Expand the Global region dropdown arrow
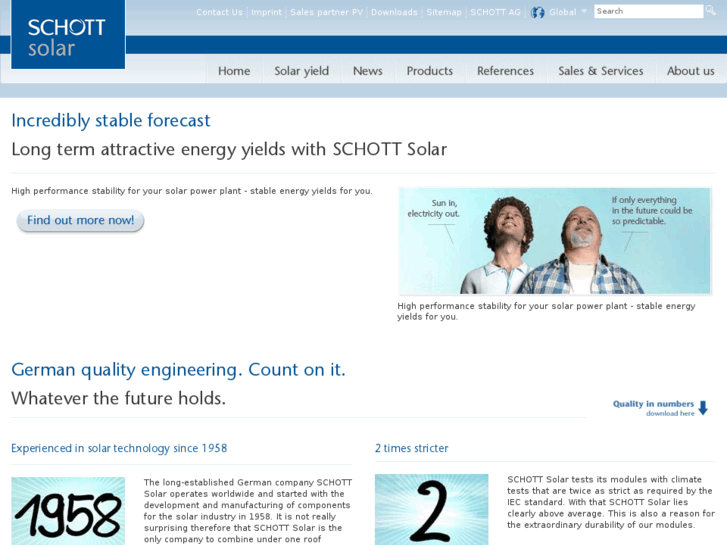This screenshot has height=545, width=727. pos(584,11)
